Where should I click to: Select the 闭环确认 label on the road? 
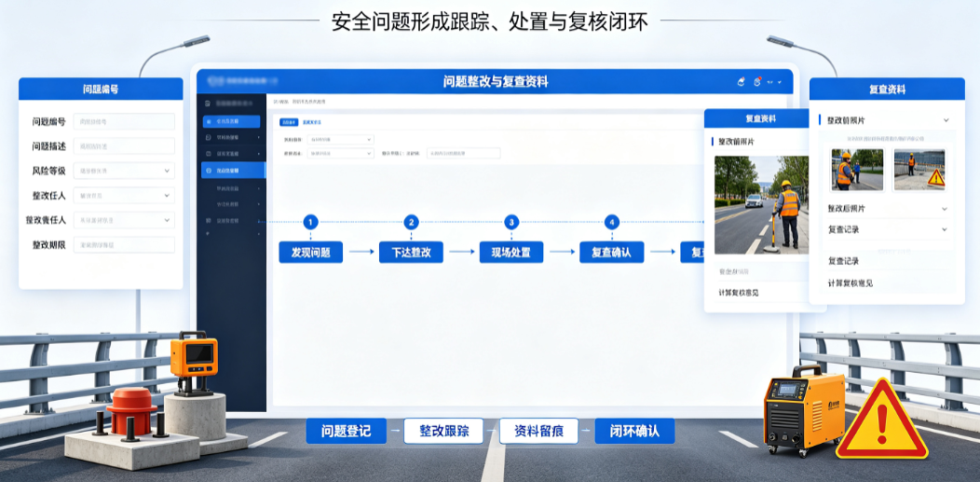click(x=634, y=431)
